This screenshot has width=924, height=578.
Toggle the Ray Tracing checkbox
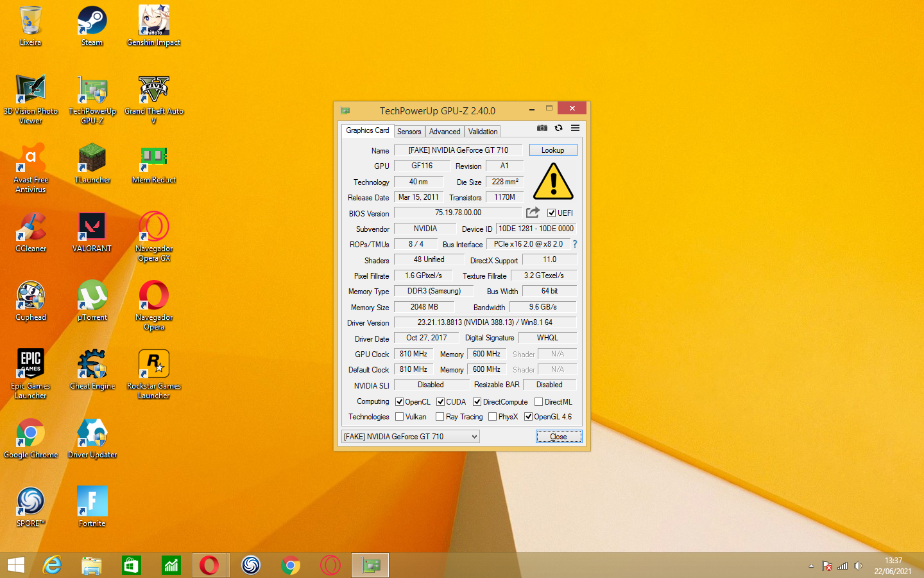click(440, 417)
